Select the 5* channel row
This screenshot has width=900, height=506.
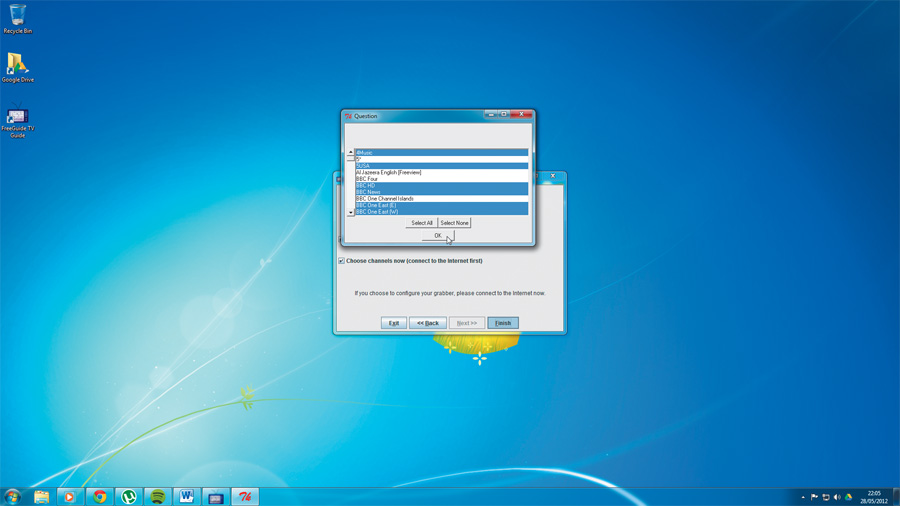tap(441, 159)
